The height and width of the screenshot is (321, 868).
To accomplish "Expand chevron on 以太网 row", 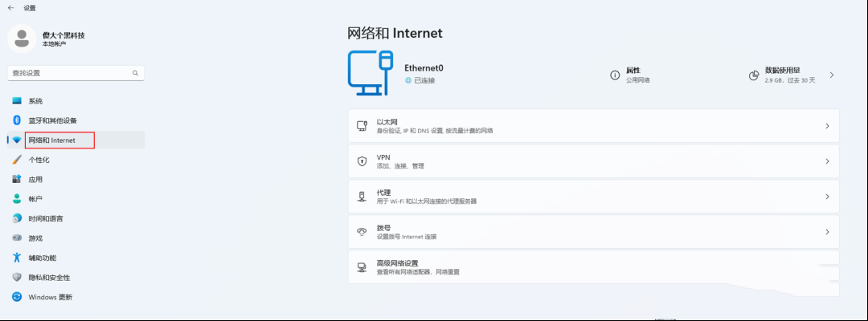I will [x=827, y=126].
